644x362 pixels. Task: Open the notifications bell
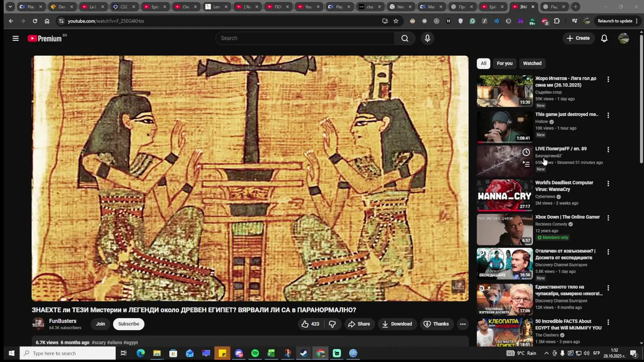(x=604, y=38)
